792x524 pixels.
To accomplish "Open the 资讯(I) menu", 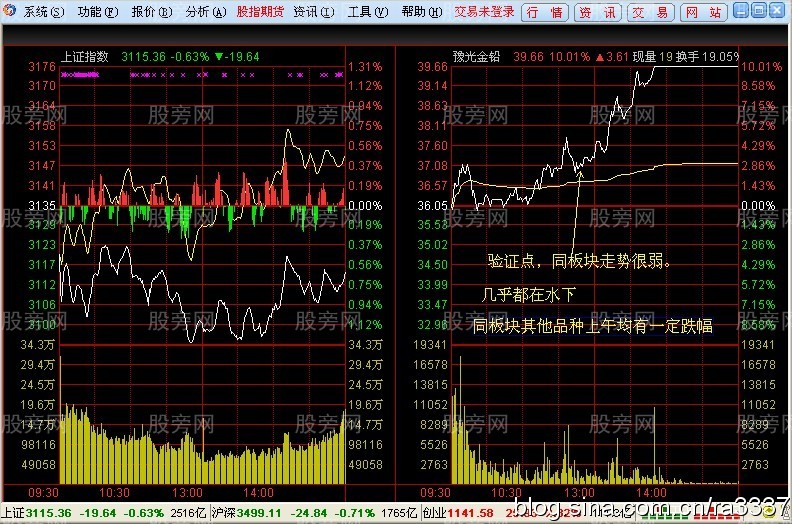I will pos(313,11).
